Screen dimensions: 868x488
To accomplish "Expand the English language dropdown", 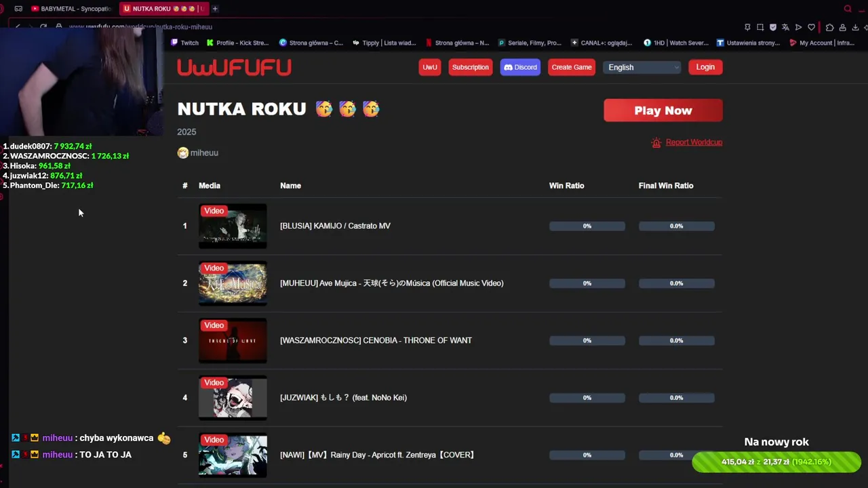I will (642, 67).
